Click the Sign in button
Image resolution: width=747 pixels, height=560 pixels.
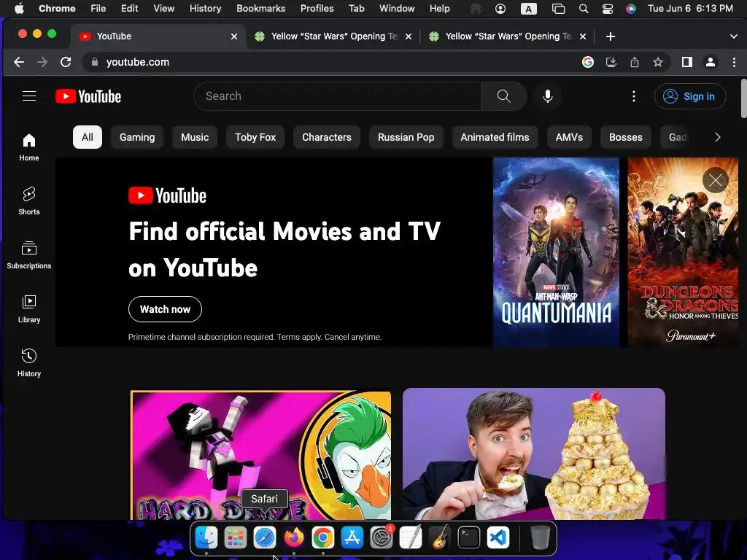coord(690,96)
